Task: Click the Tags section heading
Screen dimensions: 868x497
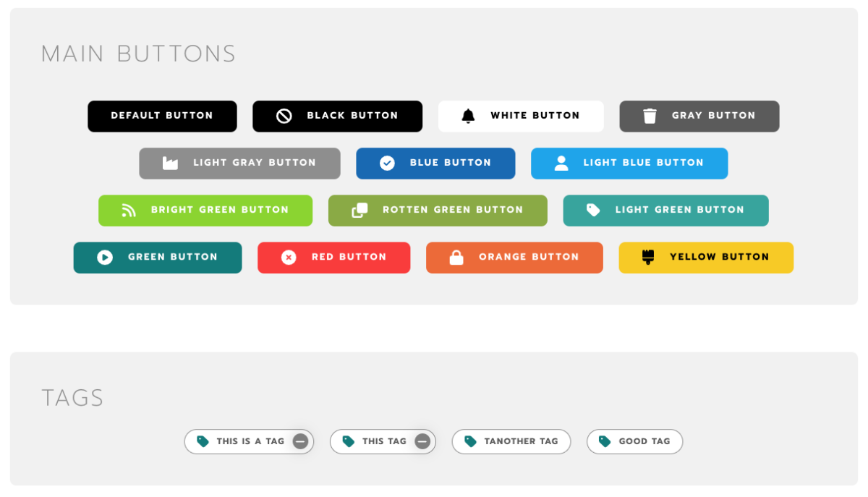Action: [72, 398]
